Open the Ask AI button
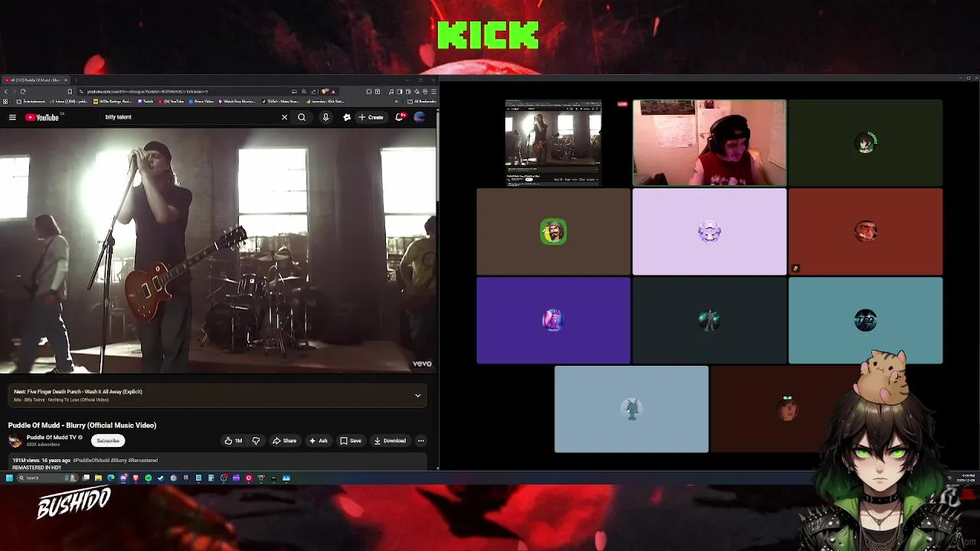 tap(318, 441)
